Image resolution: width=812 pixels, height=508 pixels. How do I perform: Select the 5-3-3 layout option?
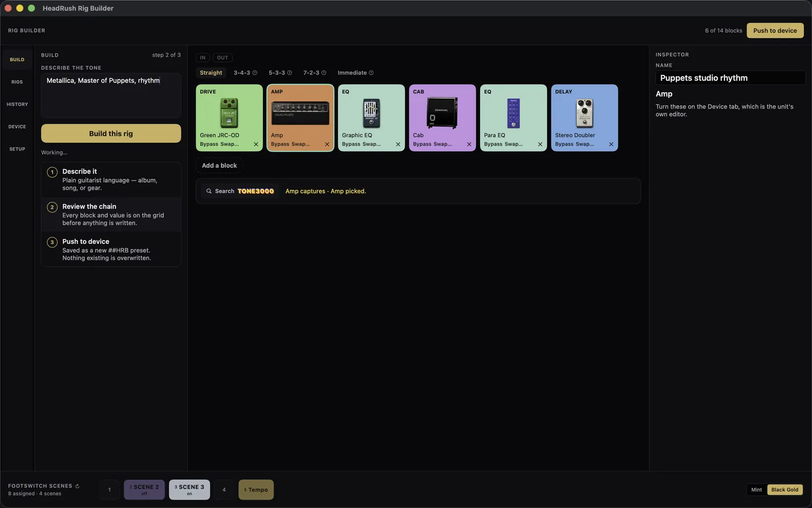point(277,73)
